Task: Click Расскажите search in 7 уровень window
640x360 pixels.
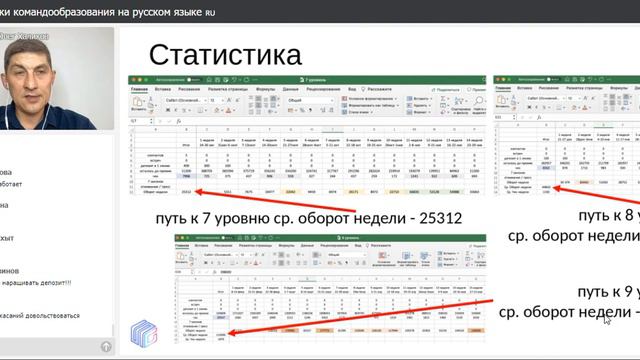Action: (376, 89)
